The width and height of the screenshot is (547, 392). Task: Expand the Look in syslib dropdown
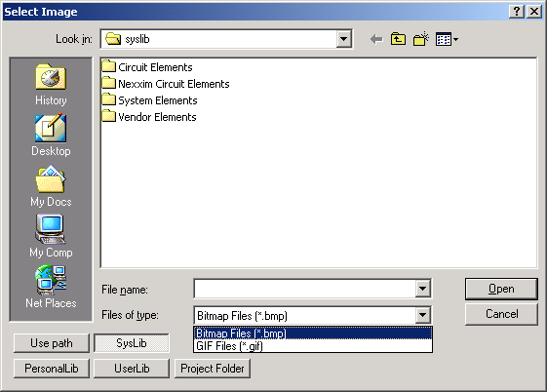(x=343, y=39)
